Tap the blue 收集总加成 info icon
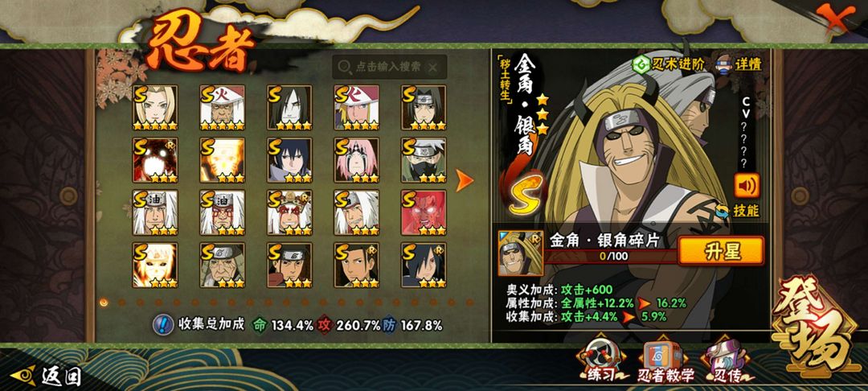Viewport: 868px width, 391px height. (x=162, y=324)
